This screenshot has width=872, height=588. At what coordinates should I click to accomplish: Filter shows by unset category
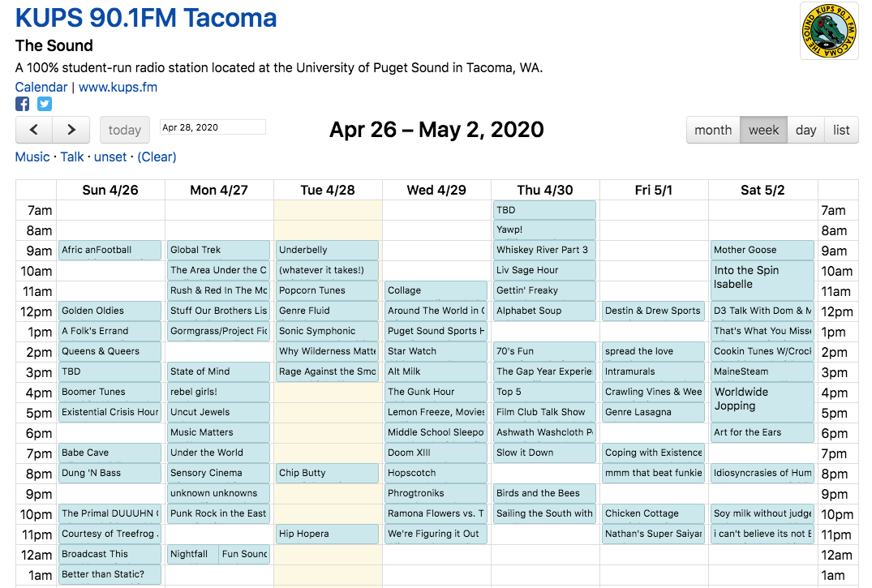tap(110, 157)
